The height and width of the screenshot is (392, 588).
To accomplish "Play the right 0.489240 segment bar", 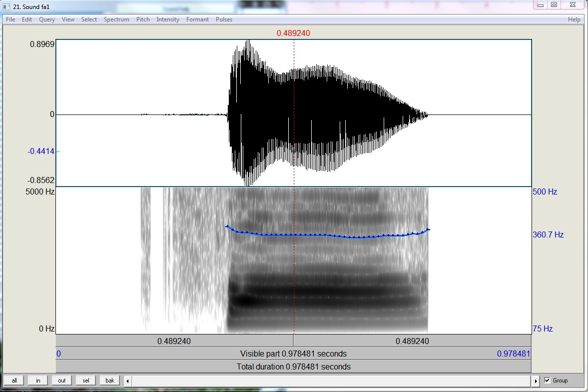I will coord(413,341).
